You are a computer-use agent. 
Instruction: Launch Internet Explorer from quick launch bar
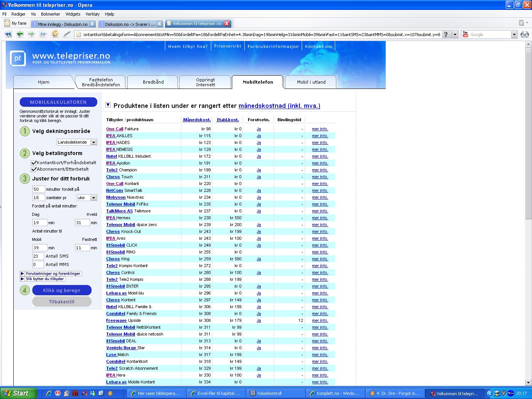(49, 393)
